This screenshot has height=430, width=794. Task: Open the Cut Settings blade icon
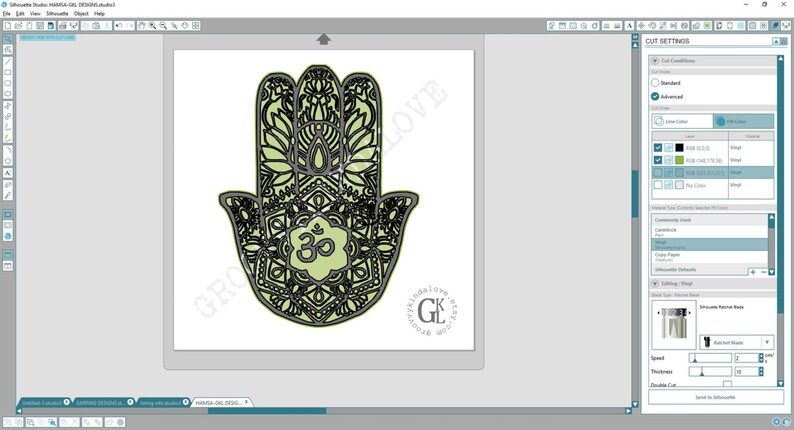(775, 25)
